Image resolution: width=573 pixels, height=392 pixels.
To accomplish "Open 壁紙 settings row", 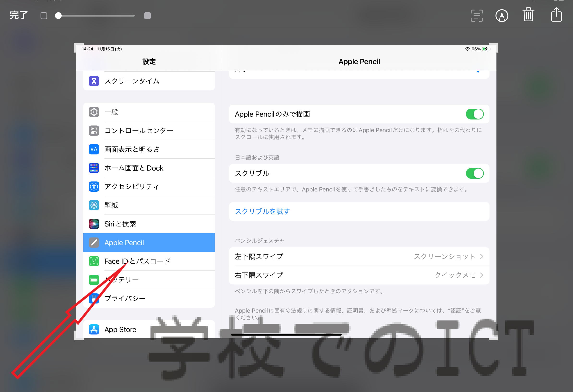I will tap(149, 205).
